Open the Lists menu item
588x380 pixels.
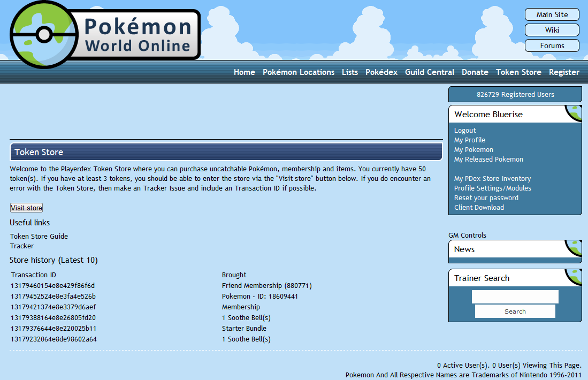point(349,72)
